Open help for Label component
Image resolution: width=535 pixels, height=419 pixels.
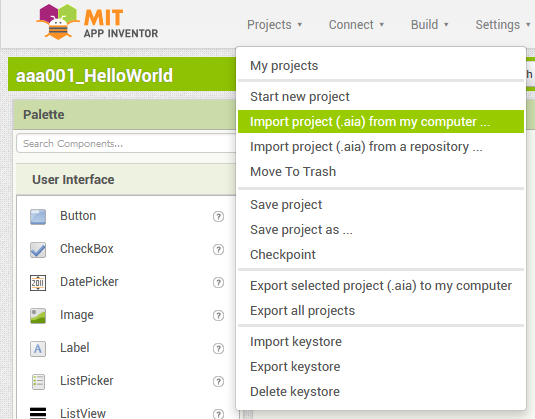218,349
